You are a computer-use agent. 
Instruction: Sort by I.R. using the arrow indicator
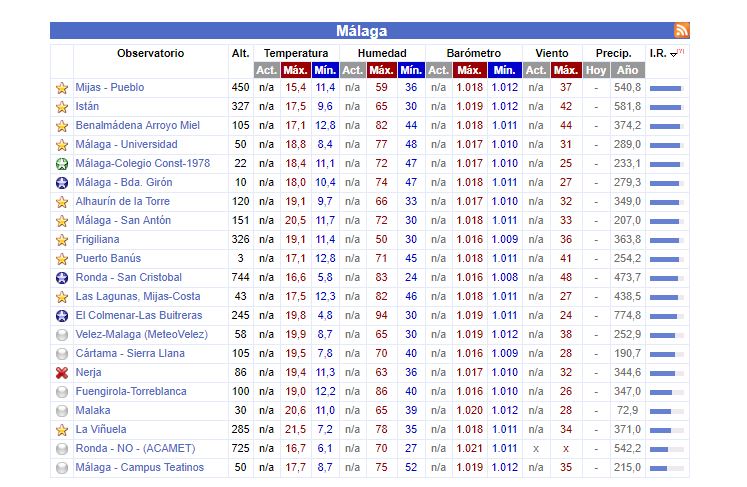(673, 54)
